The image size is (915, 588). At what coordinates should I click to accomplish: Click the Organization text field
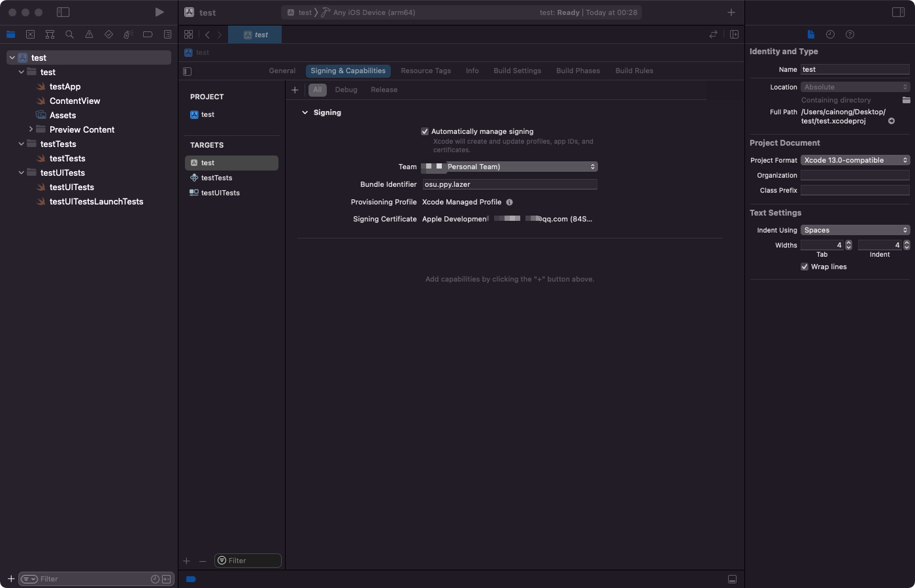(855, 176)
